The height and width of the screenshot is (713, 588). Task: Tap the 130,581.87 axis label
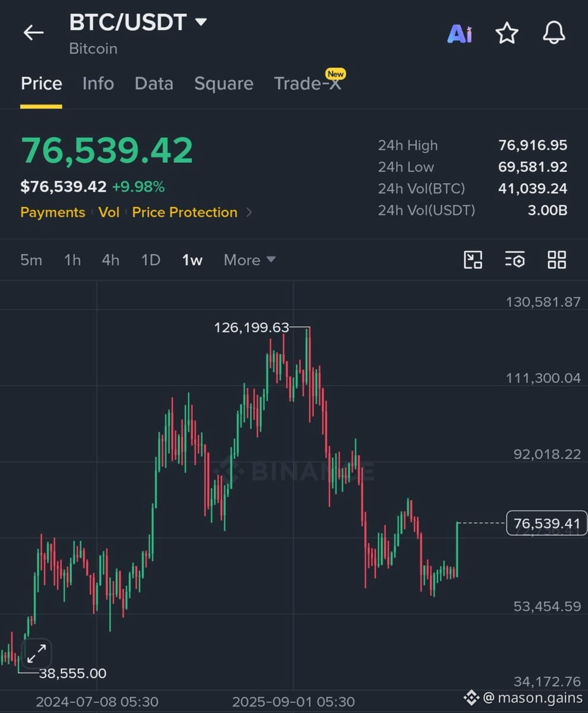543,301
